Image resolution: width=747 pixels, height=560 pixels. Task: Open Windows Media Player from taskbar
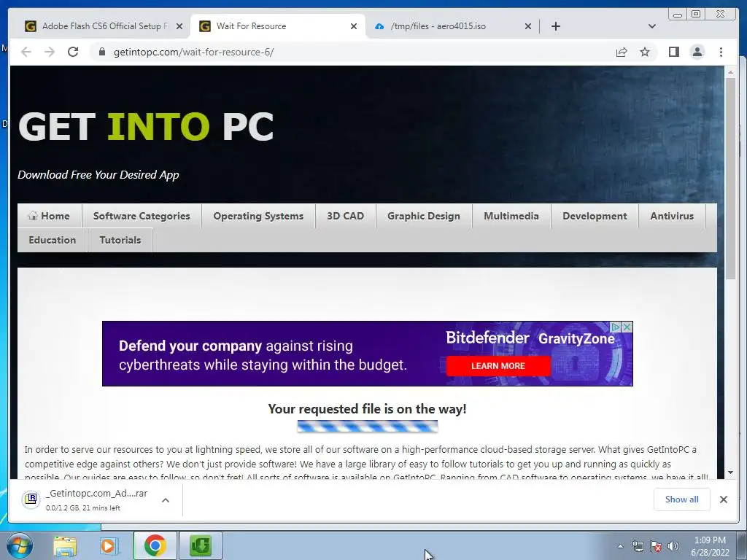click(x=109, y=545)
